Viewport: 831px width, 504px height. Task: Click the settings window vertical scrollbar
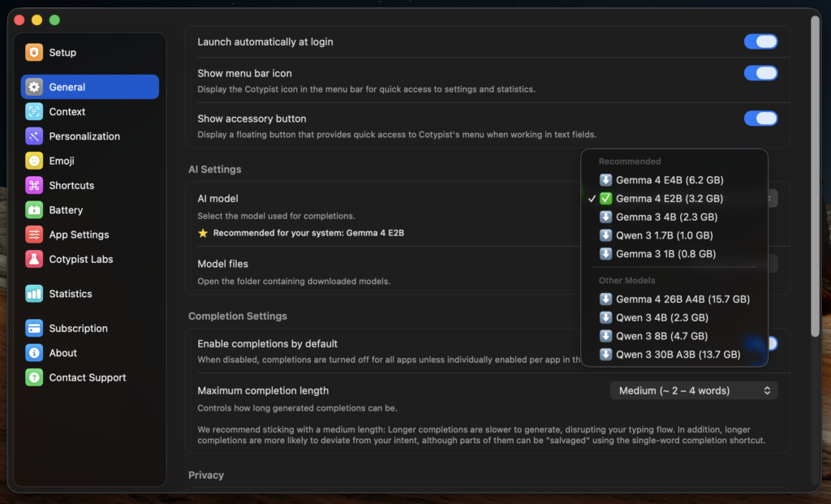pos(815,176)
